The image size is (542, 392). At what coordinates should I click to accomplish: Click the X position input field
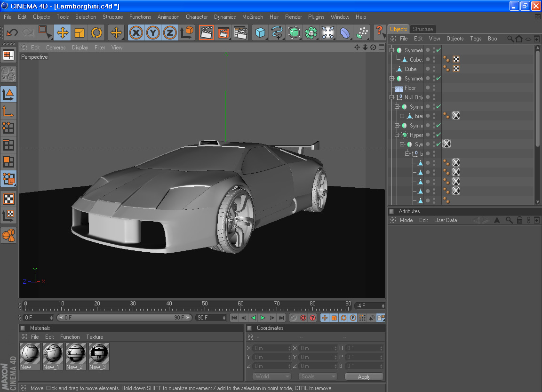[x=271, y=348]
